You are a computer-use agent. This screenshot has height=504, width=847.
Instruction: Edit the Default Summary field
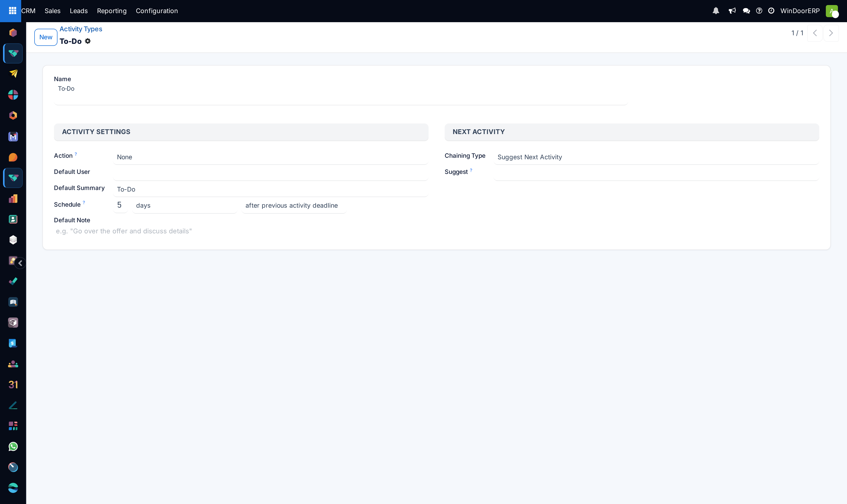[x=270, y=190]
